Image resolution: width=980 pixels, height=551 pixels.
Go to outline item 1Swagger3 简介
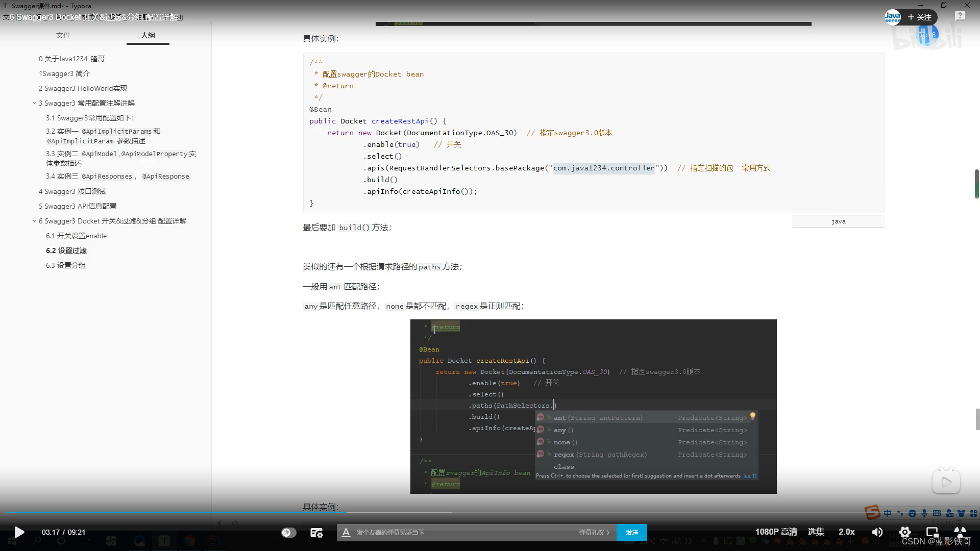[64, 73]
